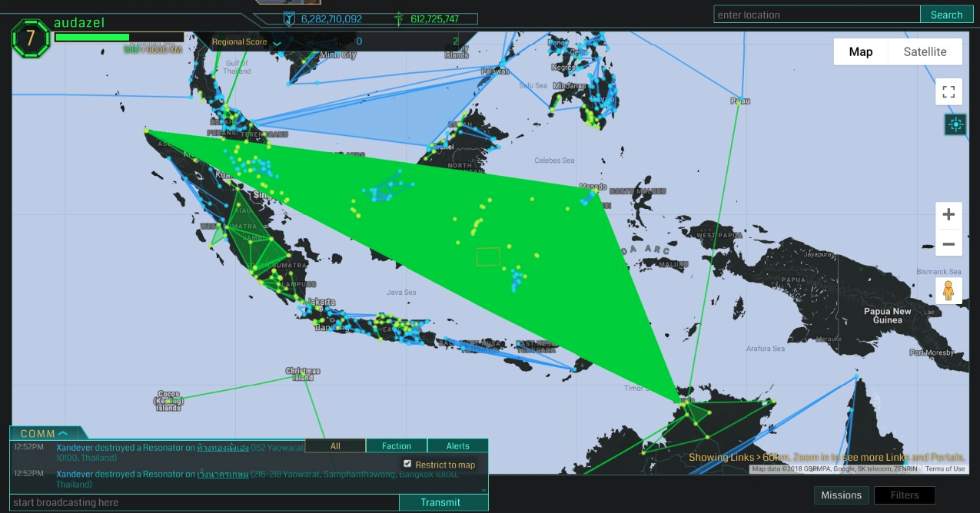This screenshot has width=980, height=513.
Task: Click the Street View pegman icon
Action: 948,290
